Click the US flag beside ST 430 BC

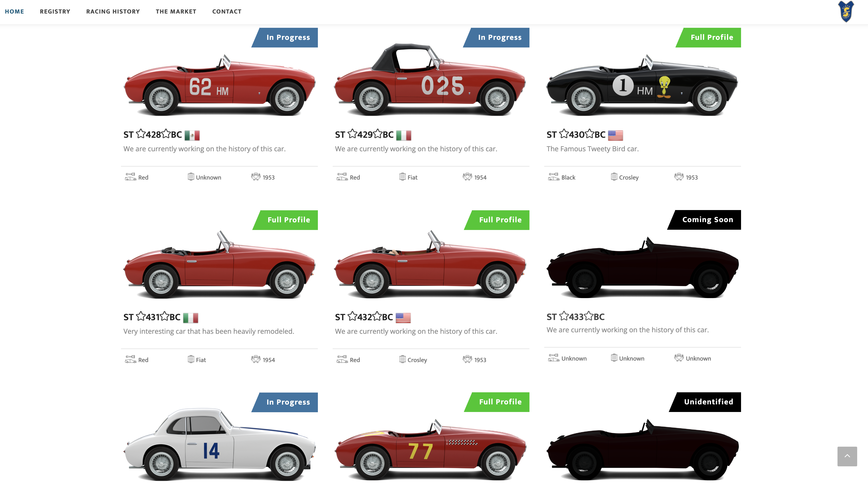(615, 135)
